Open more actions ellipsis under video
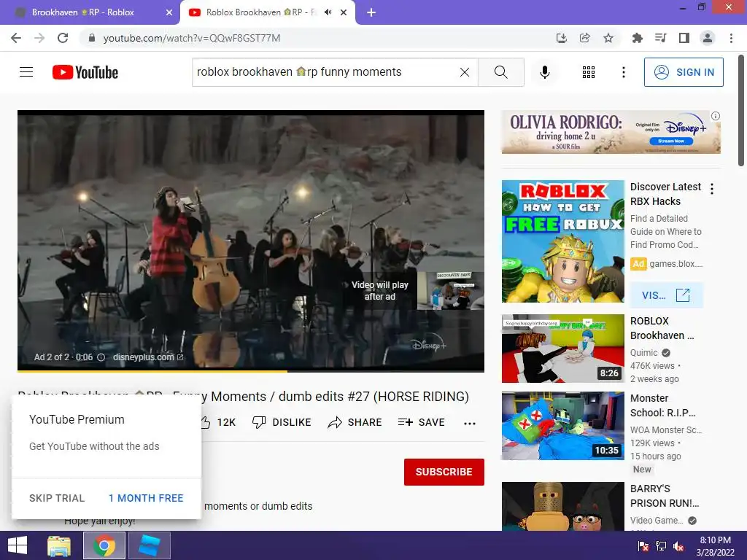 (x=470, y=423)
